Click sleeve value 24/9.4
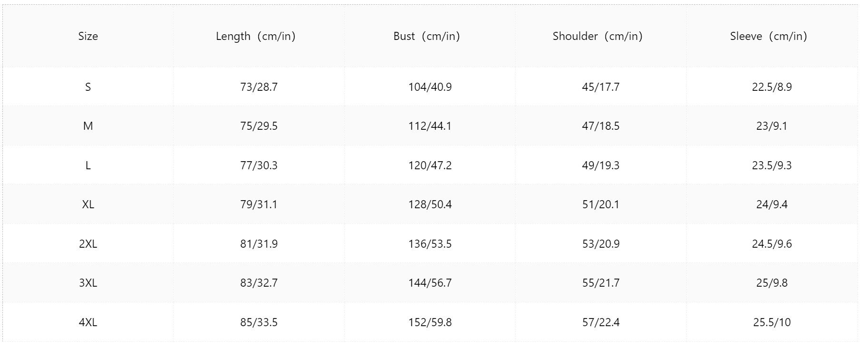The width and height of the screenshot is (868, 358). (772, 204)
